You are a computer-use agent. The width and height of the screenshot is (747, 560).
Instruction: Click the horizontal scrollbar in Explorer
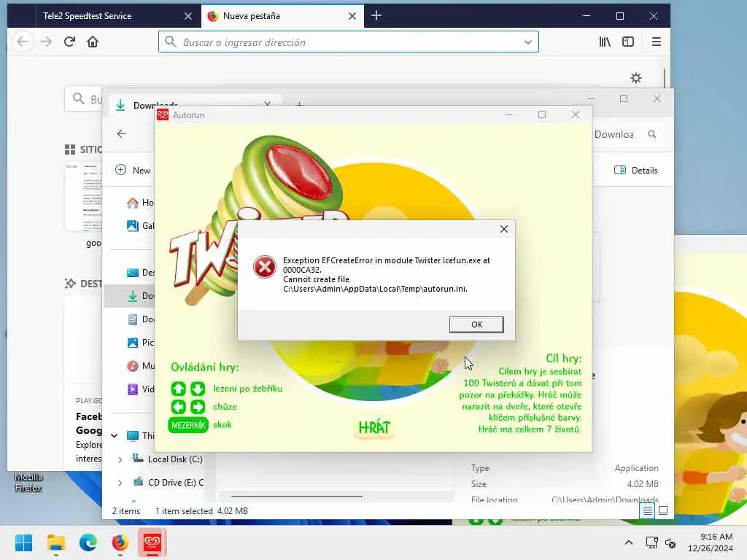click(x=296, y=497)
